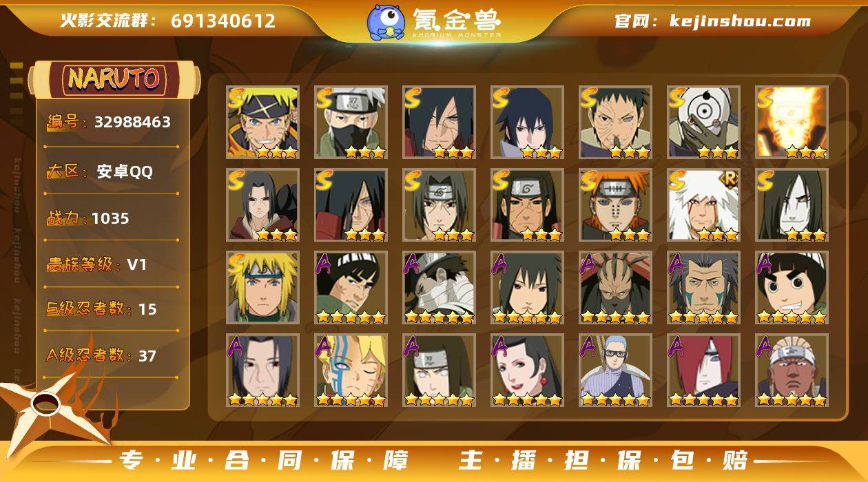
Task: Click the red-haired Nagato A-rank icon
Action: coord(703,370)
